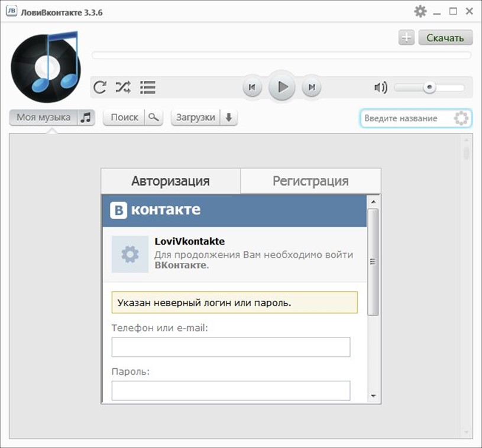482x448 pixels.
Task: Click the main content scrollbar thumb
Action: pos(466,152)
